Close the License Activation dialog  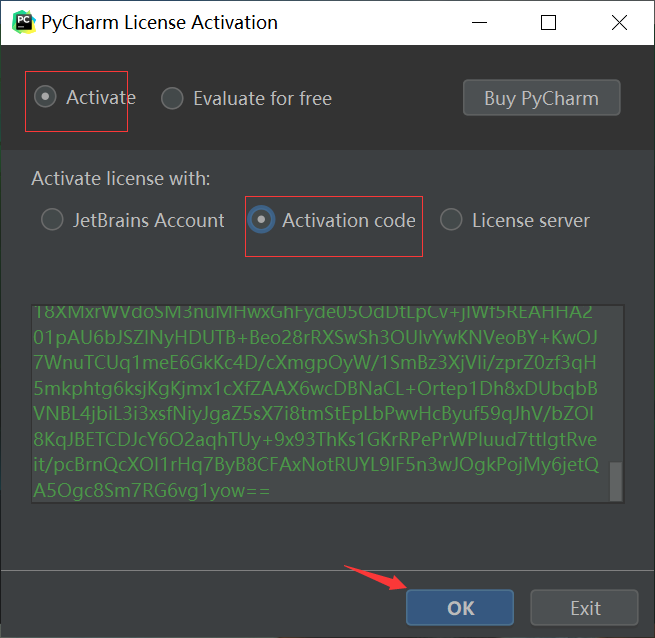point(619,23)
